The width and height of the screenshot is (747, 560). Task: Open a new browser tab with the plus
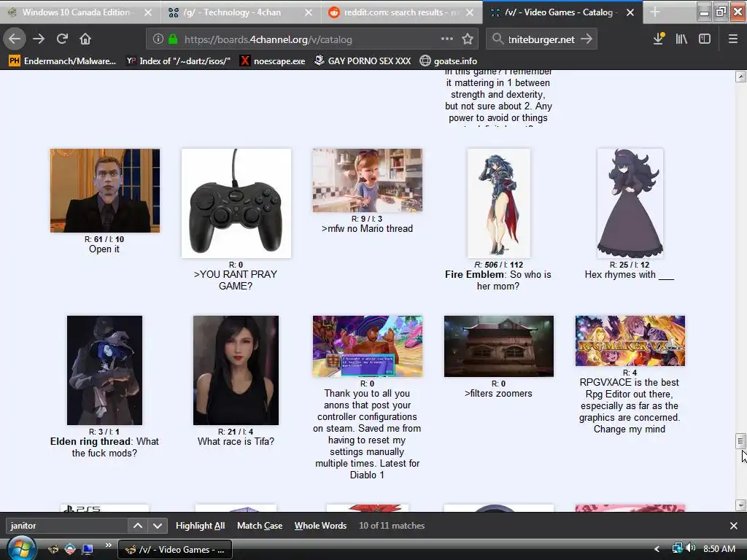[655, 12]
